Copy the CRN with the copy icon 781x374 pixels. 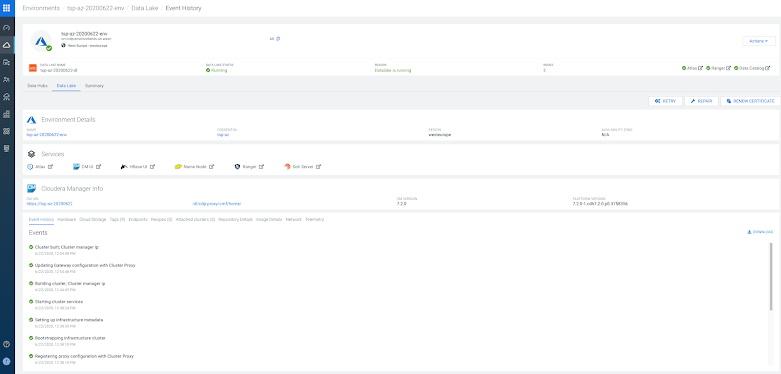(278, 38)
